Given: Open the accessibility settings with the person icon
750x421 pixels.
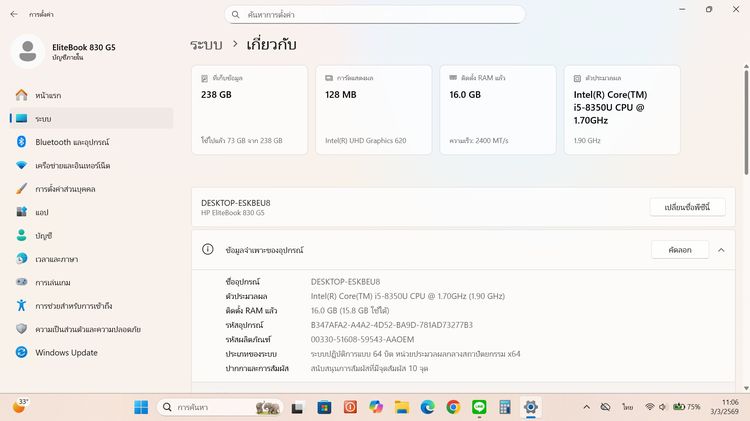Looking at the screenshot, I should (91, 306).
